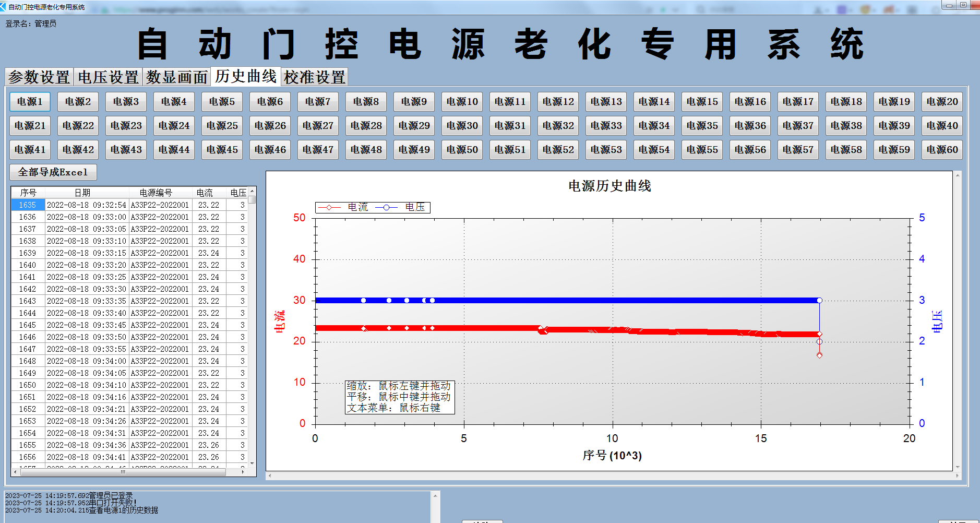Click chart panel horizontal scroll right arrow
The image size is (980, 523).
958,476
